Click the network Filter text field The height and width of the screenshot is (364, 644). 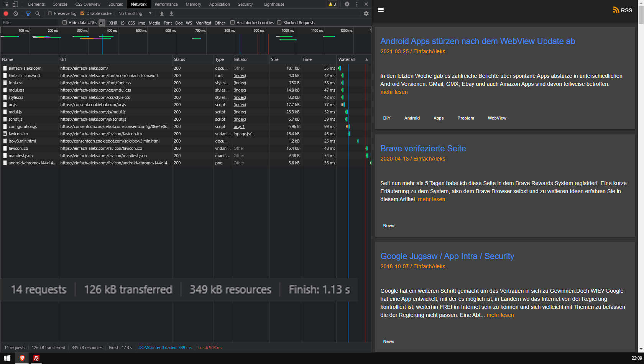[x=30, y=23]
